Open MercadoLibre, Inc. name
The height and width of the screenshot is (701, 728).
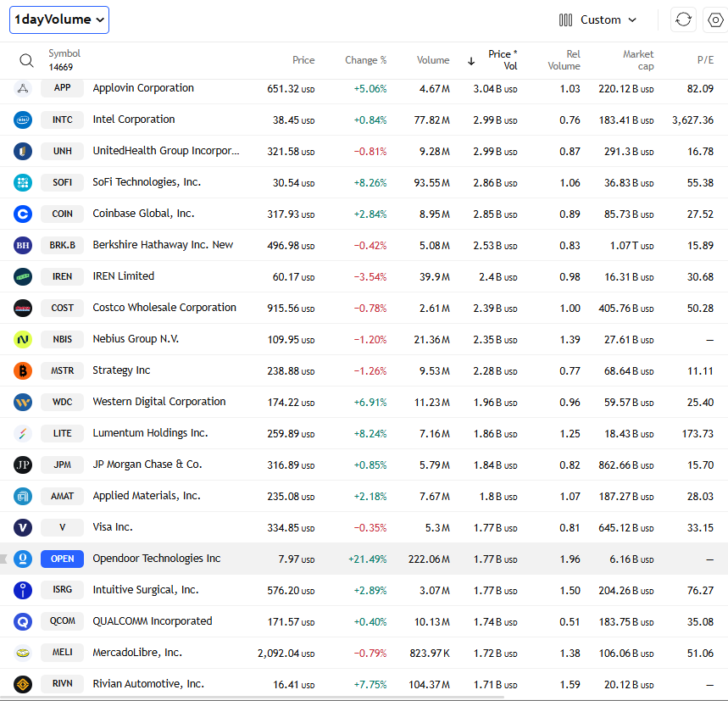coord(137,653)
